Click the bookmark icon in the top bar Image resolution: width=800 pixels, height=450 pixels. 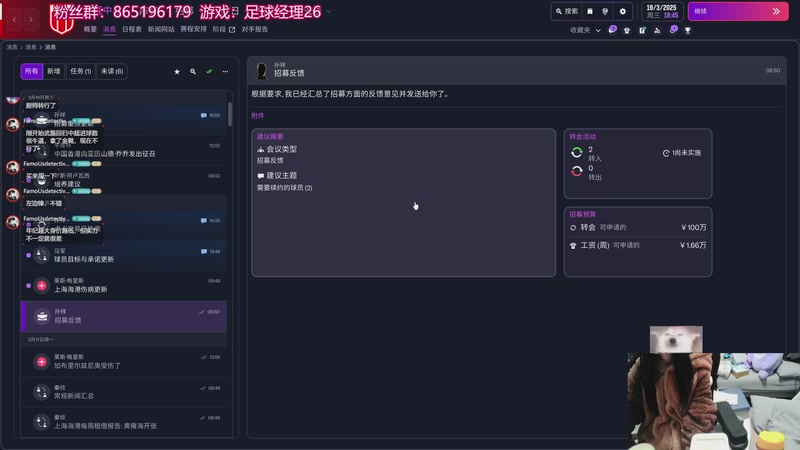[590, 11]
